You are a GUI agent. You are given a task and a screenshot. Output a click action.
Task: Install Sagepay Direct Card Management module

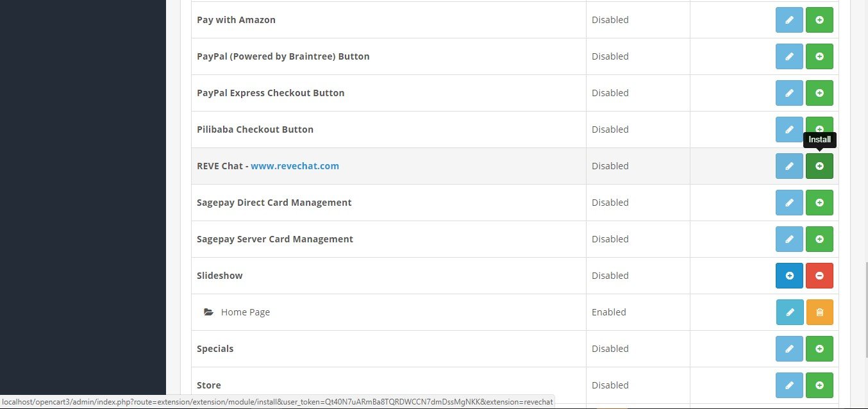819,203
